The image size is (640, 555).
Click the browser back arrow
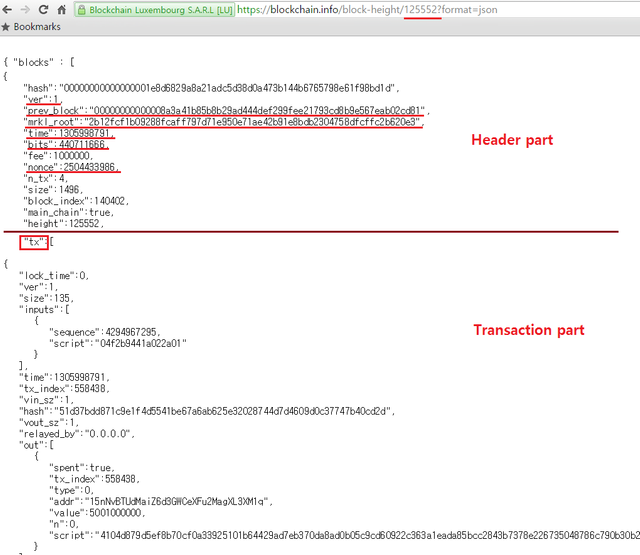coord(7,10)
